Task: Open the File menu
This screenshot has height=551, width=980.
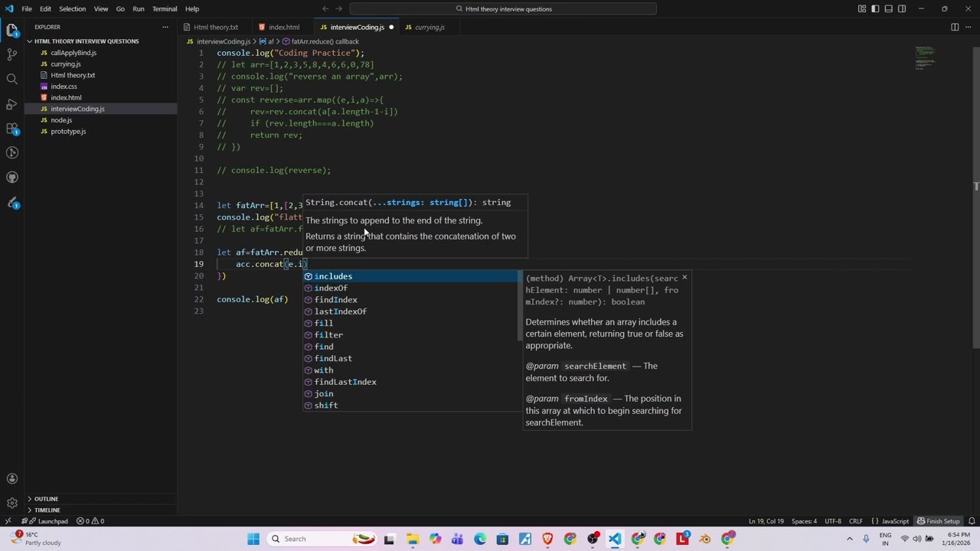Action: [27, 8]
